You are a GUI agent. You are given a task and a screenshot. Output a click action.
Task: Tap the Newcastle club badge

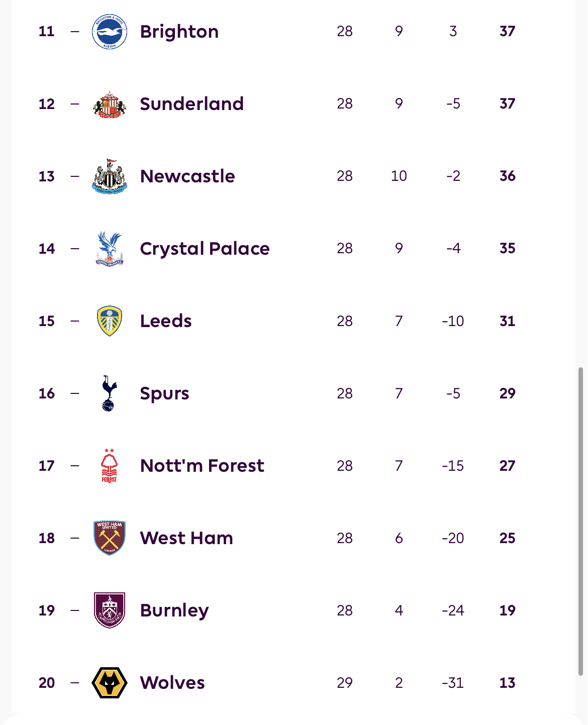tap(110, 176)
